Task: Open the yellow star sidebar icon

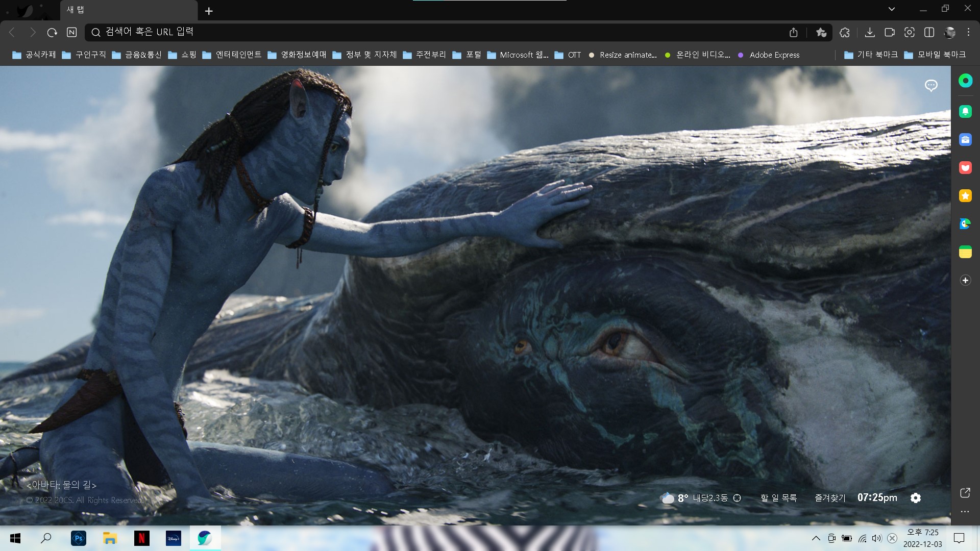Action: pyautogui.click(x=965, y=196)
